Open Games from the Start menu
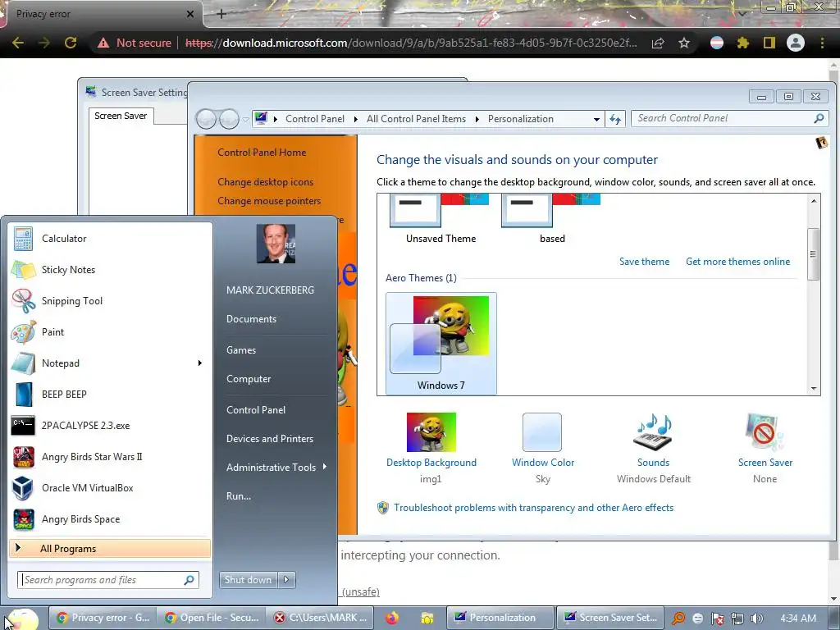Image resolution: width=840 pixels, height=630 pixels. [x=241, y=349]
